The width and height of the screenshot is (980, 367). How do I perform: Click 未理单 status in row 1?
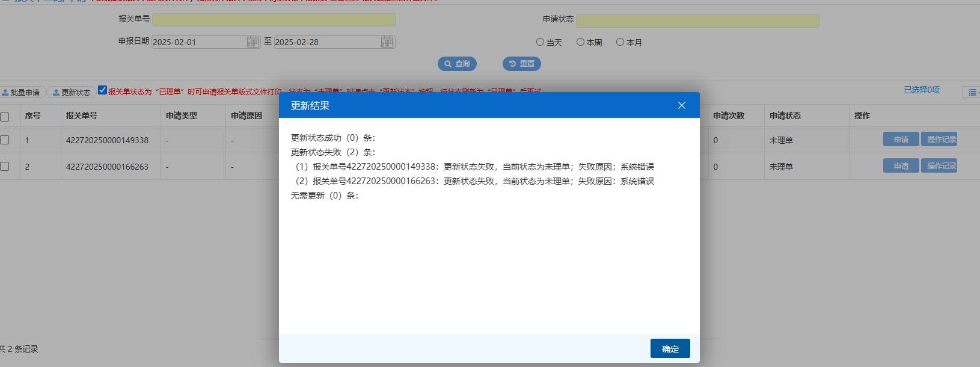tap(781, 140)
